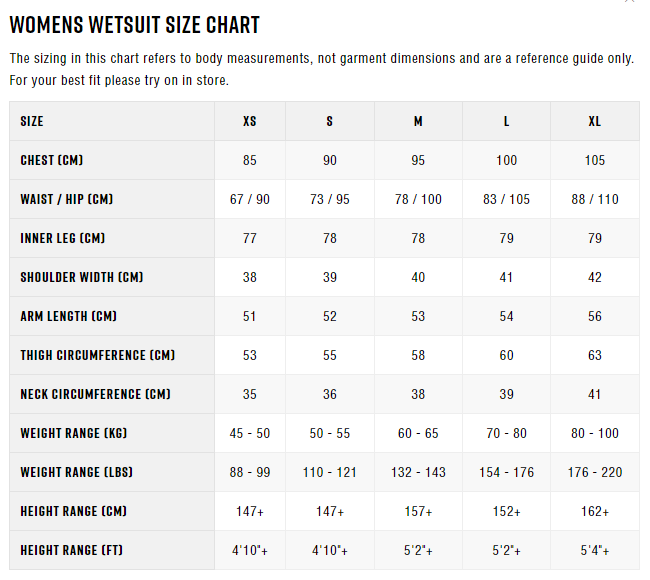Select the S size column header

point(330,121)
